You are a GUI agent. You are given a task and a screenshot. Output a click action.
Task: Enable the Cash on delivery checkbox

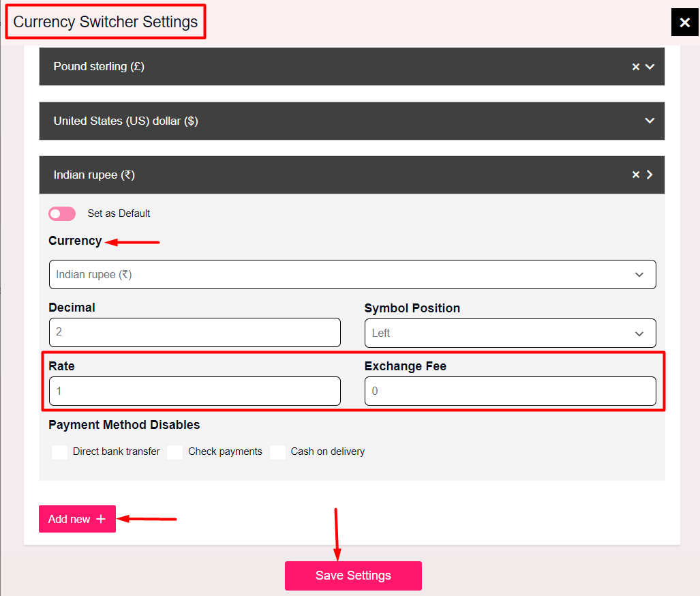[x=277, y=452]
